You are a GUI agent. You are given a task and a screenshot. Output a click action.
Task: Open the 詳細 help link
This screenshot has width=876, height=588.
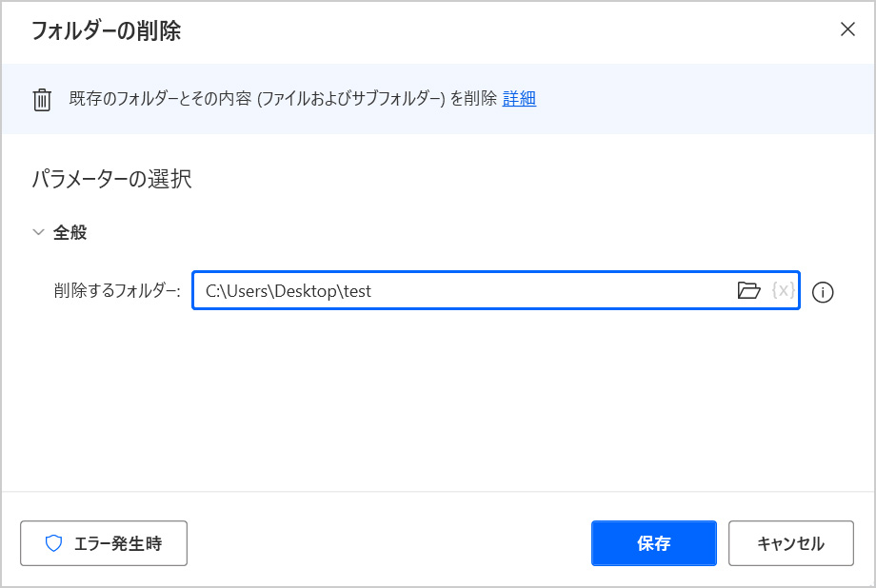tap(519, 99)
